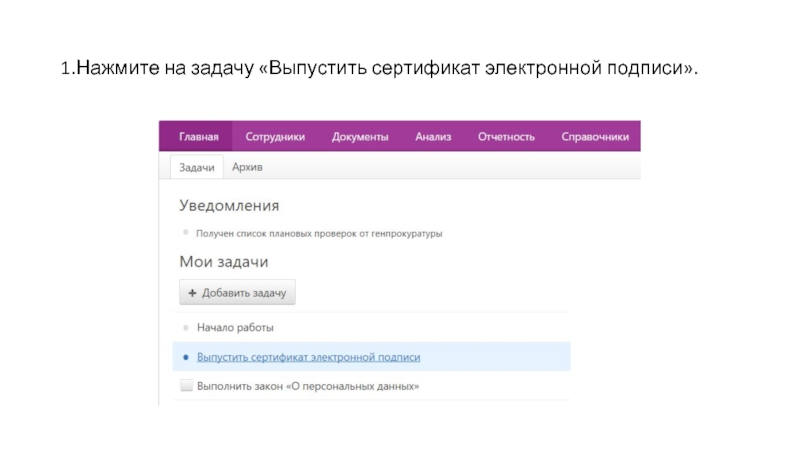
Task: Click grey bullet next to Получен список
Action: coord(186,233)
